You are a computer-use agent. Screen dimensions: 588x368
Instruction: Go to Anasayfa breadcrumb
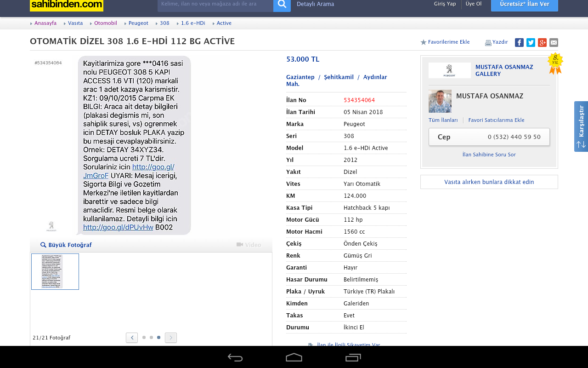point(45,23)
